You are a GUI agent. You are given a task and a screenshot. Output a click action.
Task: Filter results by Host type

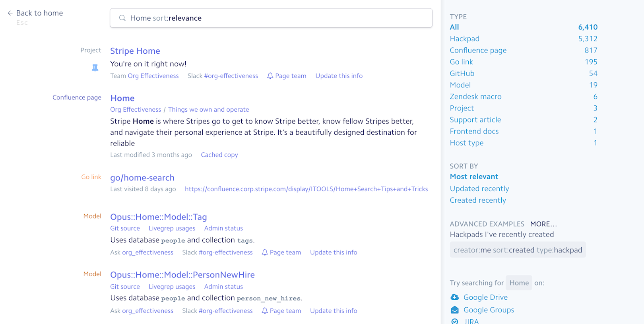(466, 143)
